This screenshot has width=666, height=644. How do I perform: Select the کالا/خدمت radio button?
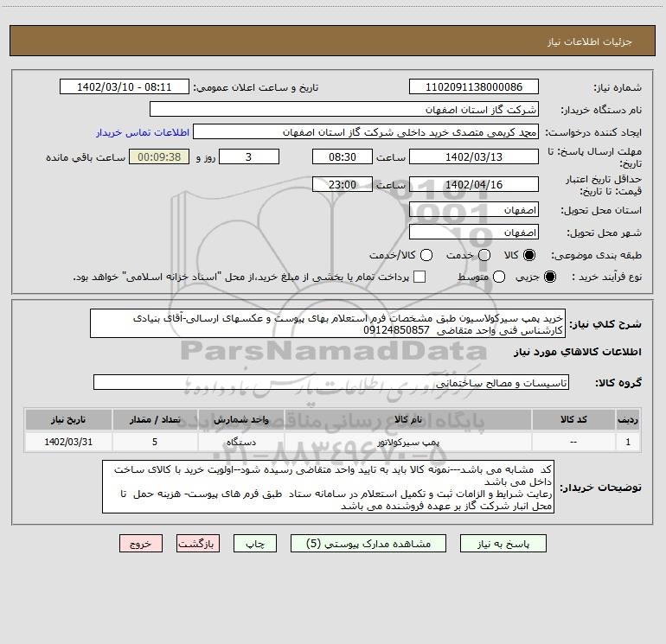426,255
